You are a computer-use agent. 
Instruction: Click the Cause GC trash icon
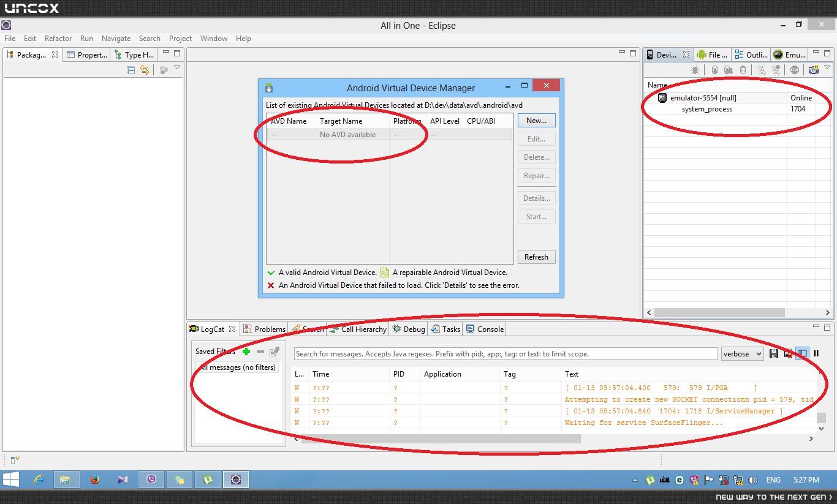743,70
